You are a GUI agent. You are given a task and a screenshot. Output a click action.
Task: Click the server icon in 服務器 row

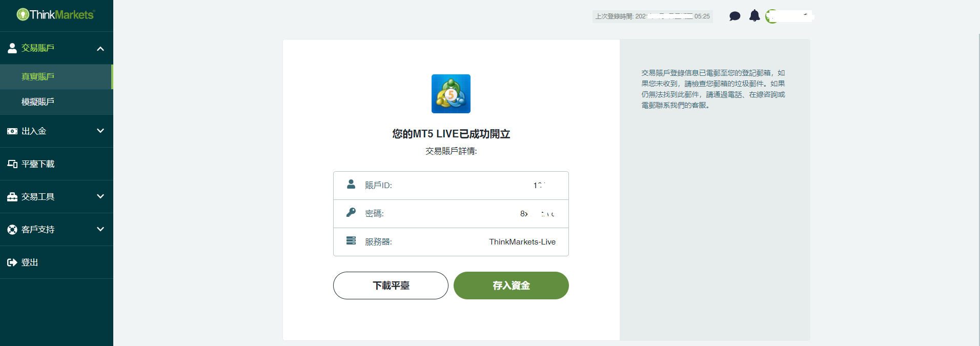[x=351, y=240]
